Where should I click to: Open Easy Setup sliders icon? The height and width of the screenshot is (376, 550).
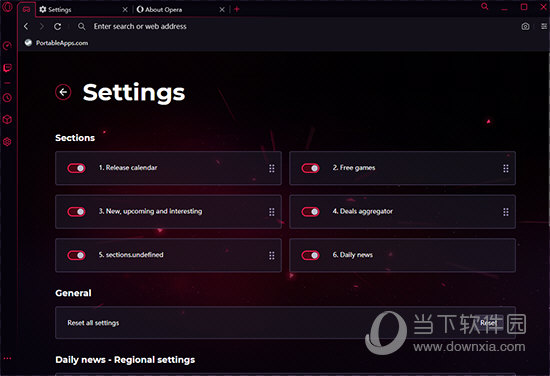click(x=544, y=26)
